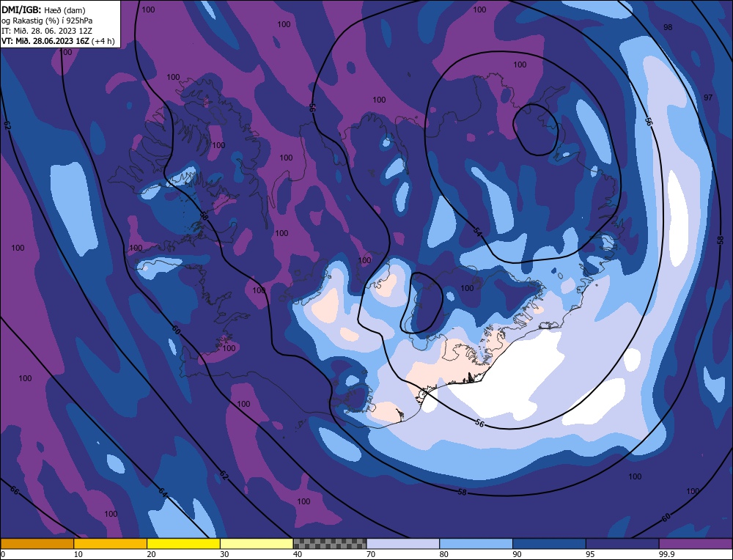This screenshot has height=560, width=733.
Task: Click the '40' legend scale value
Action: click(x=298, y=555)
